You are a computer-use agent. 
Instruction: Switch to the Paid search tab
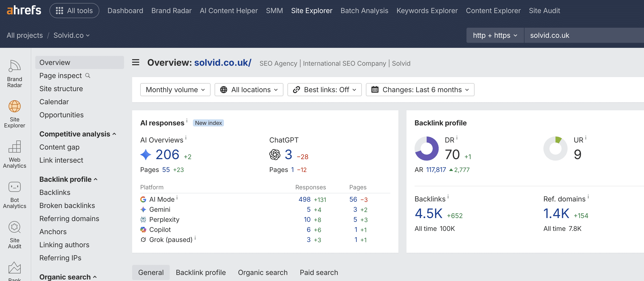(319, 272)
